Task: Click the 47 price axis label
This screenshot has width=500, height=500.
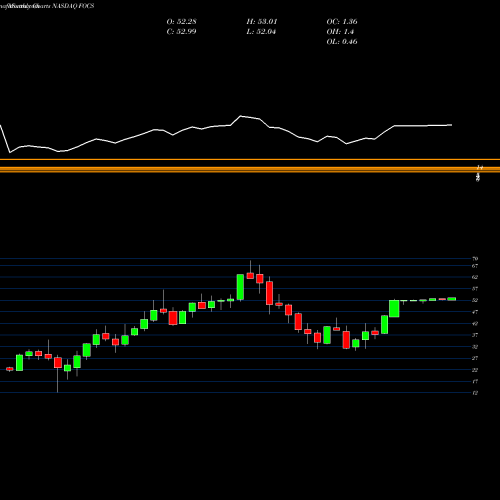Action: (x=475, y=312)
